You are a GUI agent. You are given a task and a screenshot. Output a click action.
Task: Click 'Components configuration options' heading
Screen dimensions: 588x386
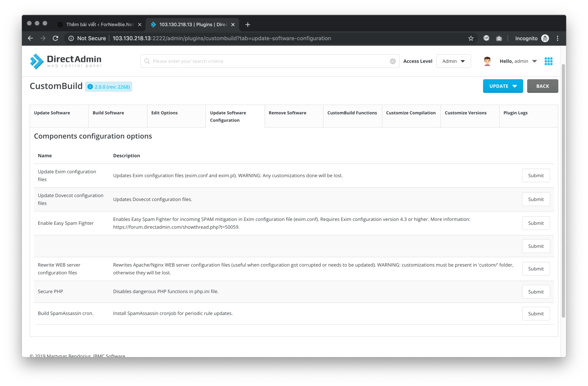[93, 136]
